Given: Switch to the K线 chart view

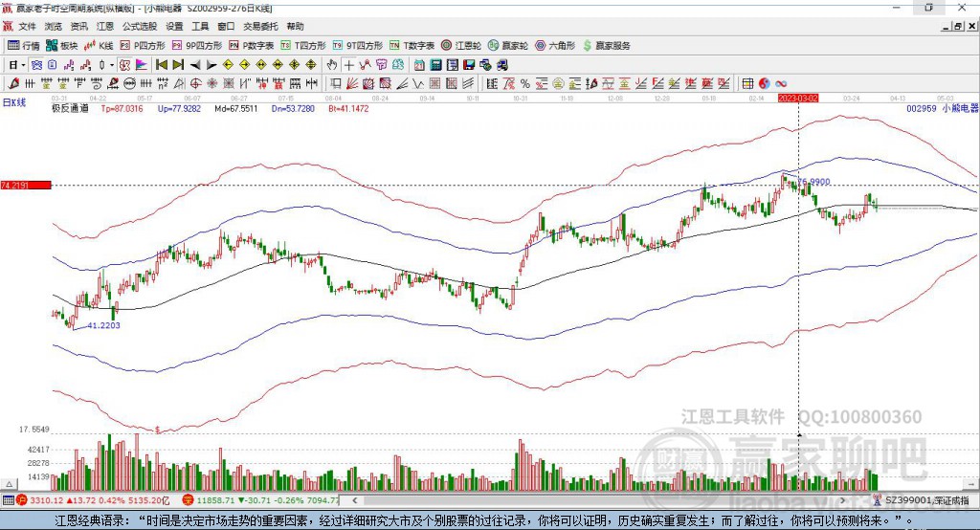Looking at the screenshot, I should [99, 46].
